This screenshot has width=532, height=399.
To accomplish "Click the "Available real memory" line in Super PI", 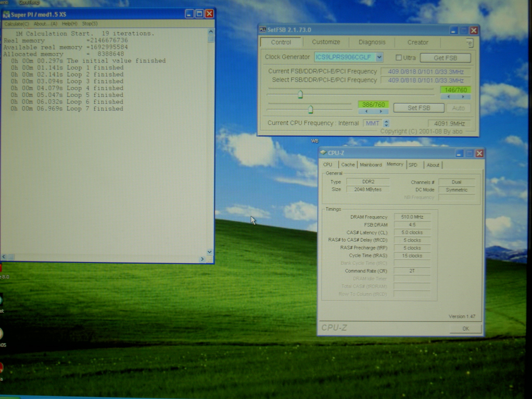I will [66, 47].
